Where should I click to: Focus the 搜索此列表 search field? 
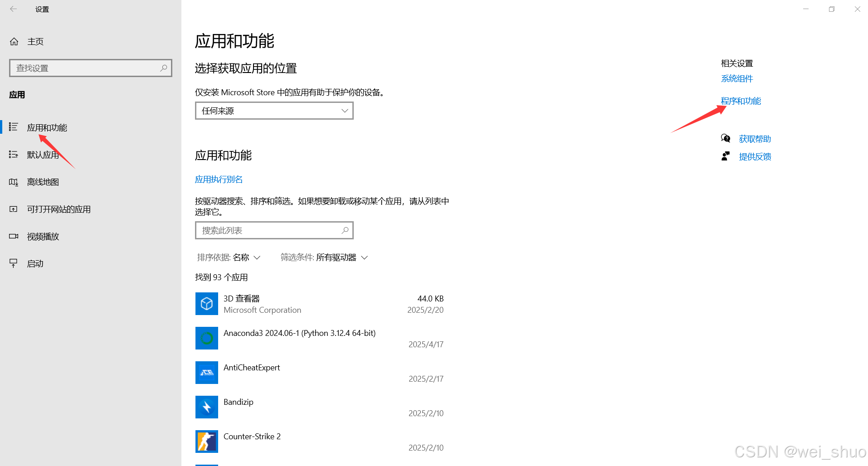click(x=274, y=230)
